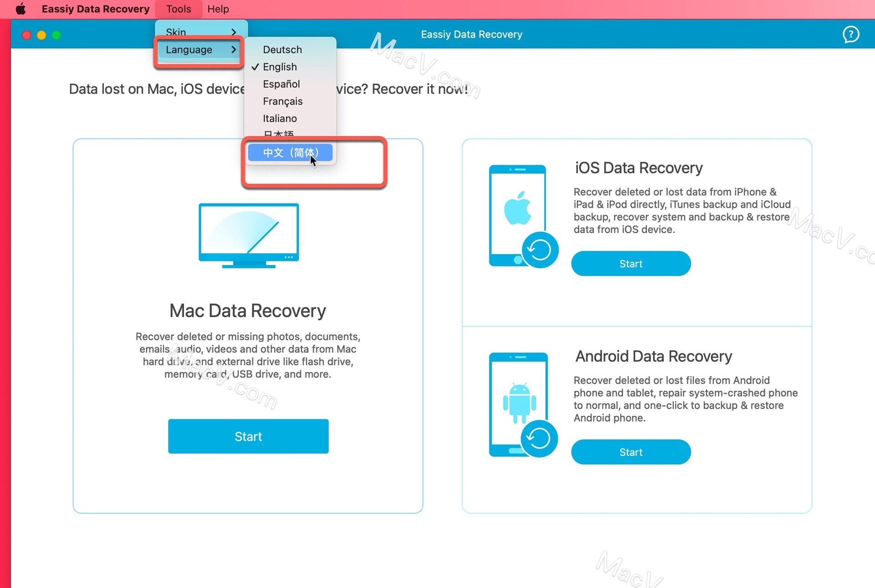Toggle current checkmark on English
Screen dimensions: 875x588
[x=279, y=66]
